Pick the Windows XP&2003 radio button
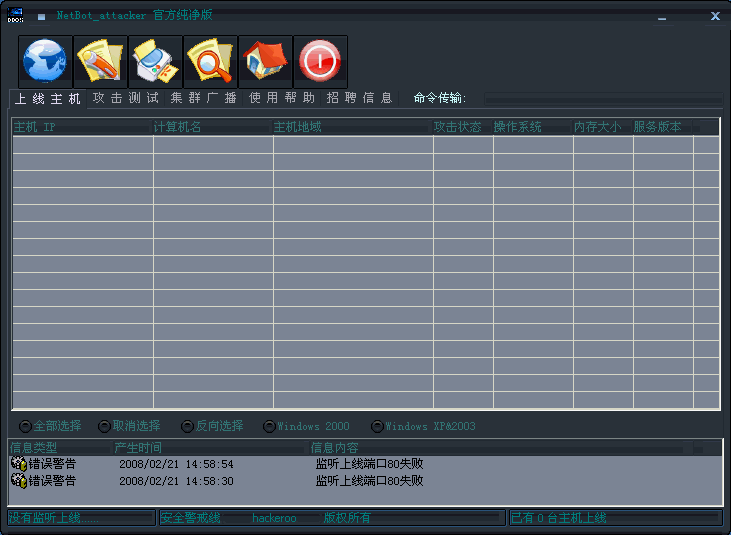Viewport: 731px width, 535px height. [377, 426]
